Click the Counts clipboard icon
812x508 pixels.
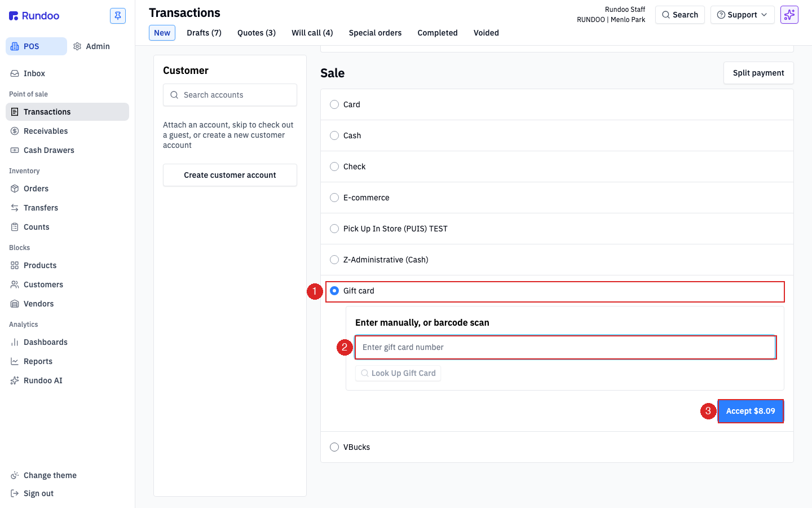(15, 227)
